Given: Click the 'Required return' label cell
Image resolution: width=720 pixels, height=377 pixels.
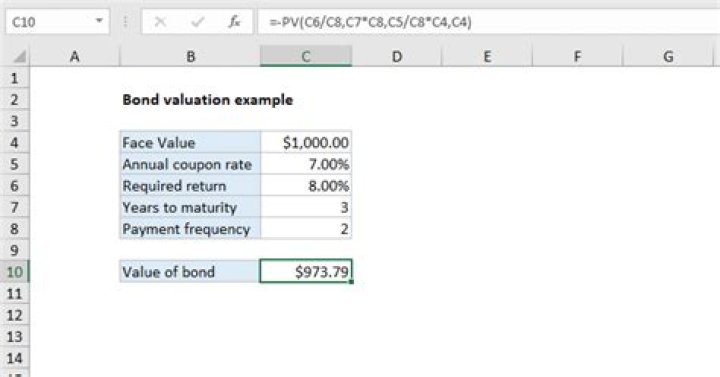Looking at the screenshot, I should coord(190,186).
